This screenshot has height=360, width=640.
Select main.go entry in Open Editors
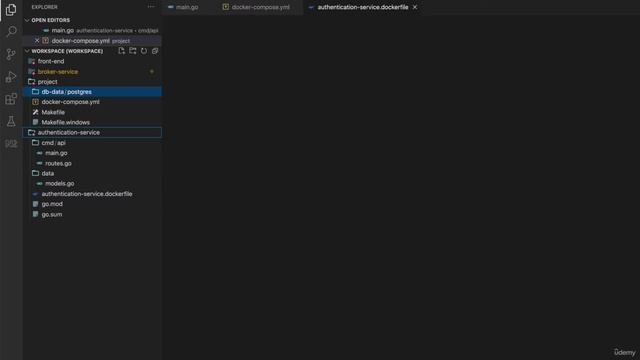[x=92, y=31]
